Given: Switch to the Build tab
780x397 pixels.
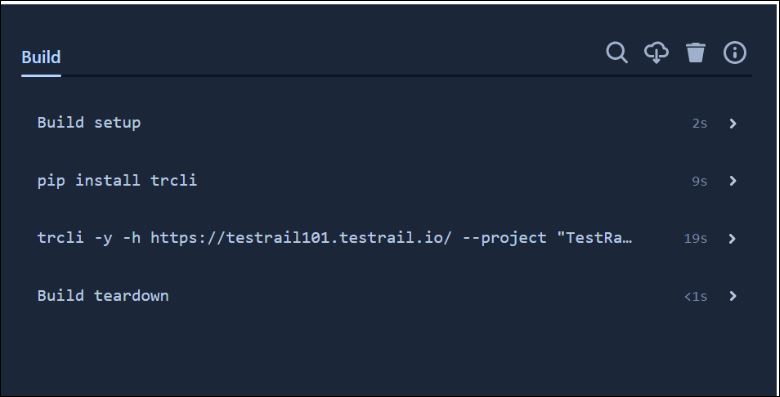Looking at the screenshot, I should pos(41,57).
